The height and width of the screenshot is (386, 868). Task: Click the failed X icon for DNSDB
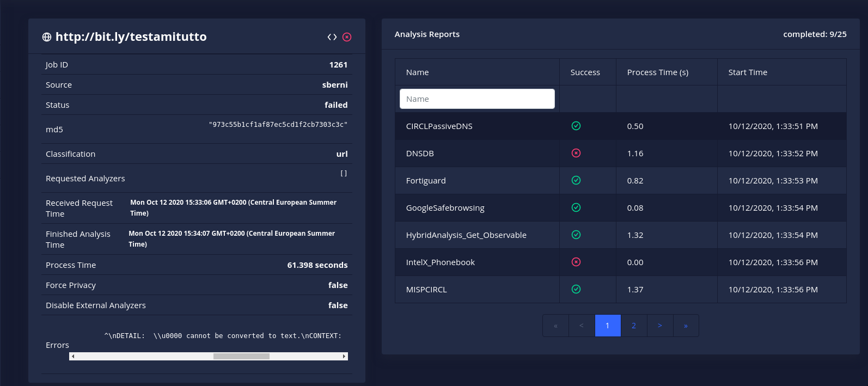[576, 153]
